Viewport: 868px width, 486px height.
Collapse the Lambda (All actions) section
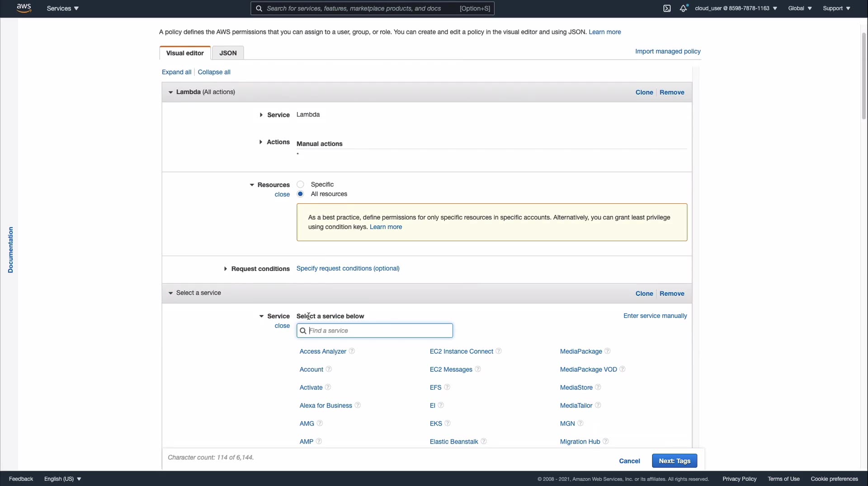click(170, 92)
